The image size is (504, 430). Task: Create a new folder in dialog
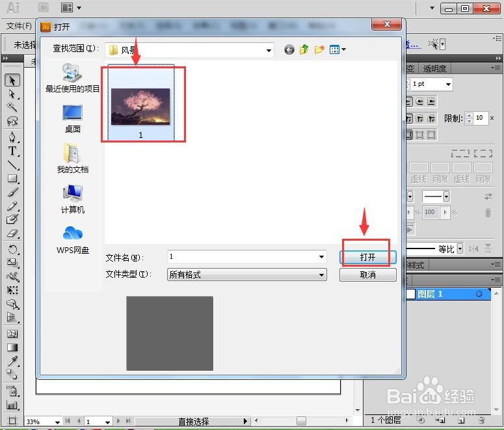coord(319,49)
